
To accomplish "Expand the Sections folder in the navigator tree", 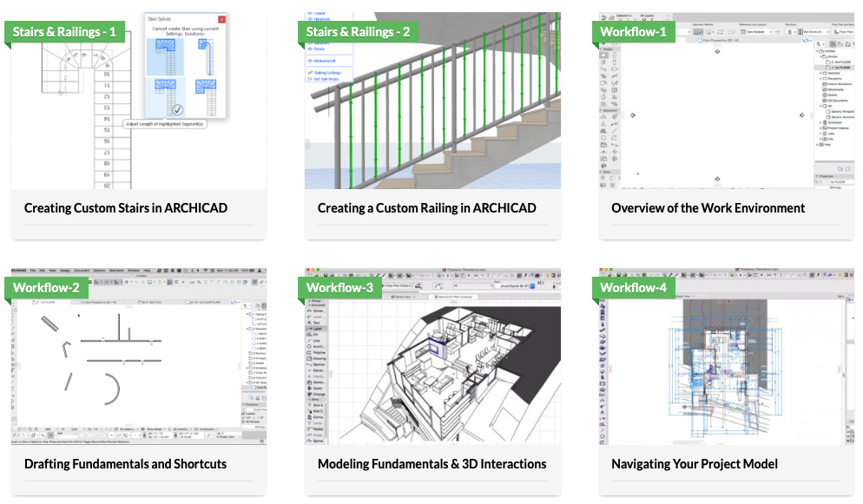I will 819,73.
